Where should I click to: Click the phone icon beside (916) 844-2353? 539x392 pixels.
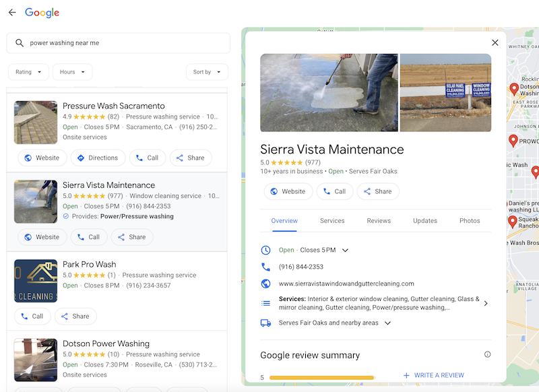click(x=265, y=267)
